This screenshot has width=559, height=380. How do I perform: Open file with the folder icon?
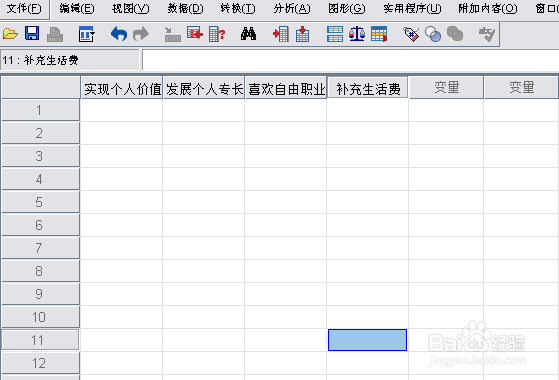point(10,34)
